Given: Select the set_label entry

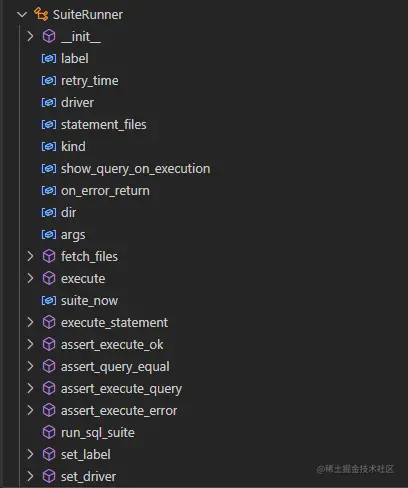Looking at the screenshot, I should tap(86, 455).
